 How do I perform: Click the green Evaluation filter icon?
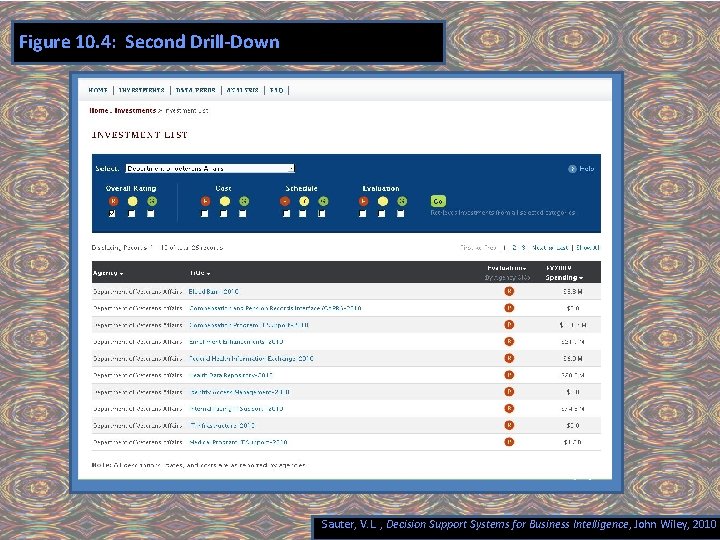click(x=402, y=201)
